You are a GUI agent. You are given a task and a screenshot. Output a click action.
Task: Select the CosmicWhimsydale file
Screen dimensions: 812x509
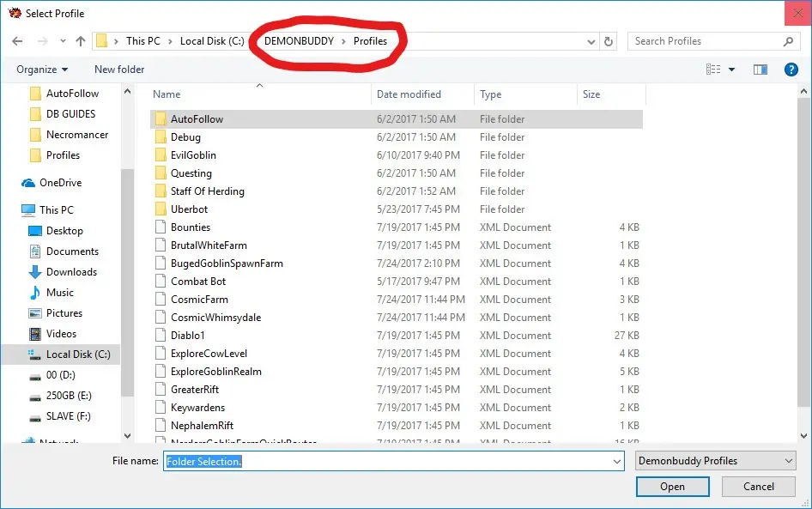coord(397,318)
